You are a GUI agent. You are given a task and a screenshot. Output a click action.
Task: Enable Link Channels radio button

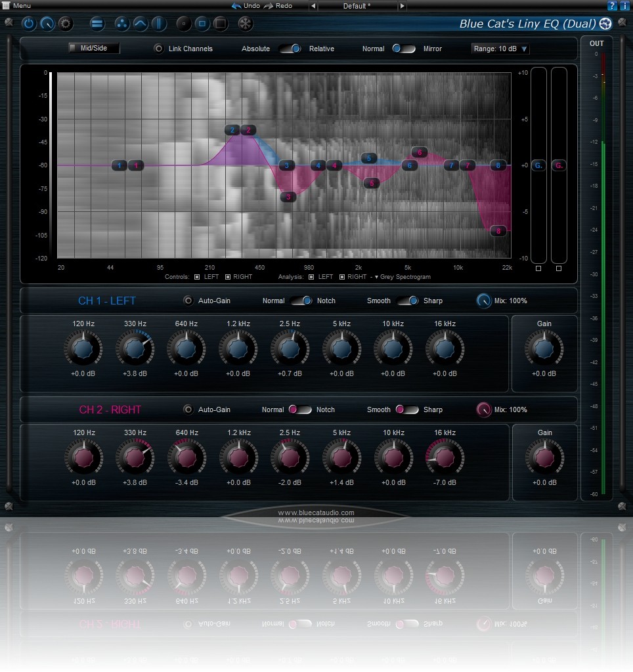159,49
